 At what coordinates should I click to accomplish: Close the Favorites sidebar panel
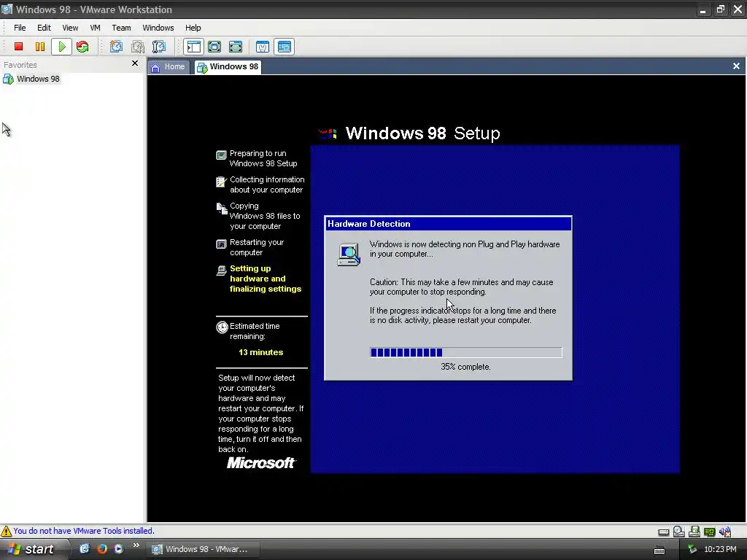135,63
